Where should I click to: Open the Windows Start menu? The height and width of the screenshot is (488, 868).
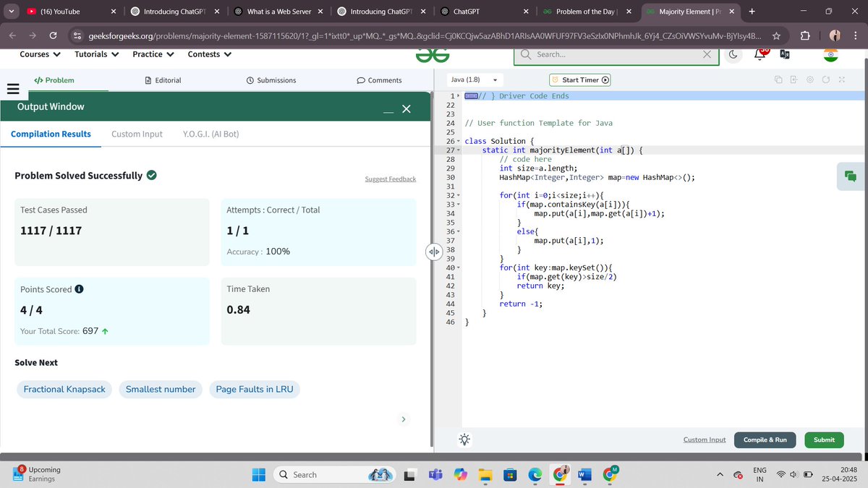pyautogui.click(x=258, y=474)
